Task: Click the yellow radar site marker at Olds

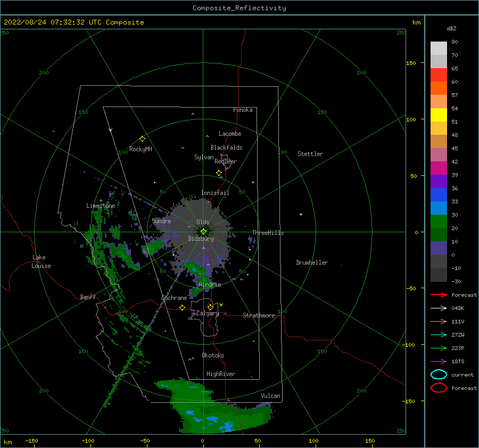Action: 203,232
